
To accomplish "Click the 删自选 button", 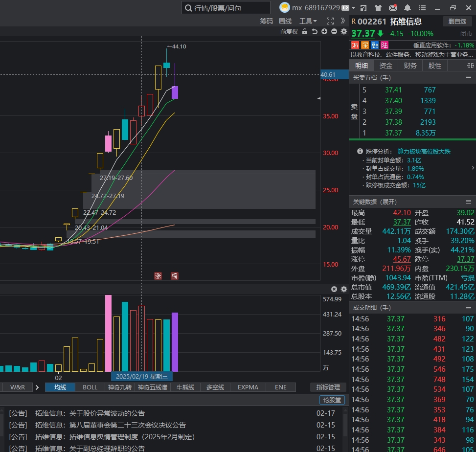I will point(457,21).
